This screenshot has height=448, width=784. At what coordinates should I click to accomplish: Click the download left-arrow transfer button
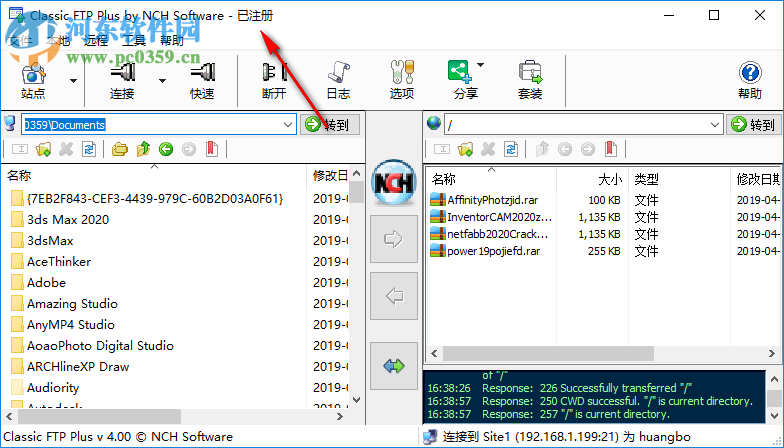[394, 296]
